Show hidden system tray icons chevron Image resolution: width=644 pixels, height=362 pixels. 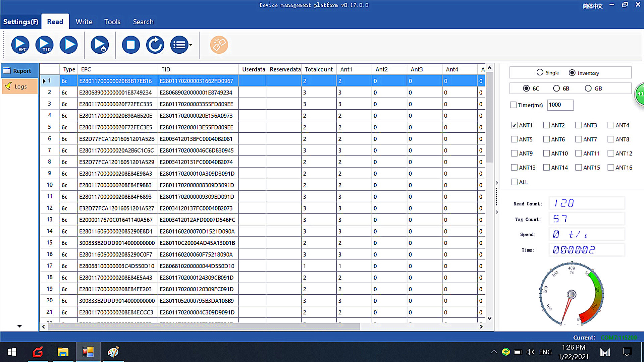coord(494,352)
